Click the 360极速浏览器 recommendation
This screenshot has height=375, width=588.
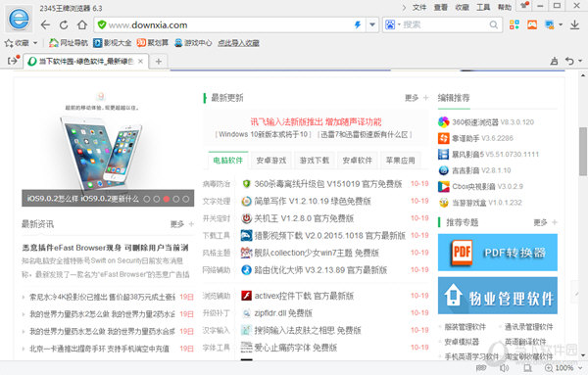[x=486, y=122]
